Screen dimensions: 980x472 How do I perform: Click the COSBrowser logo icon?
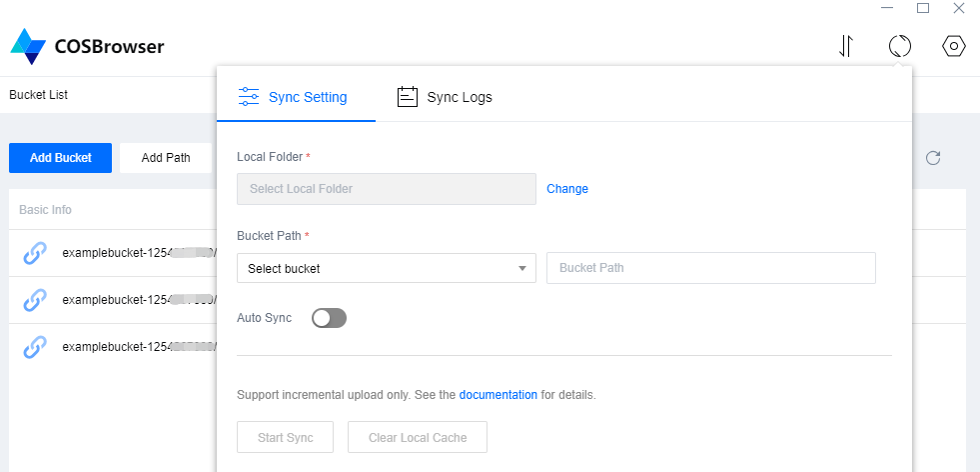(x=28, y=46)
